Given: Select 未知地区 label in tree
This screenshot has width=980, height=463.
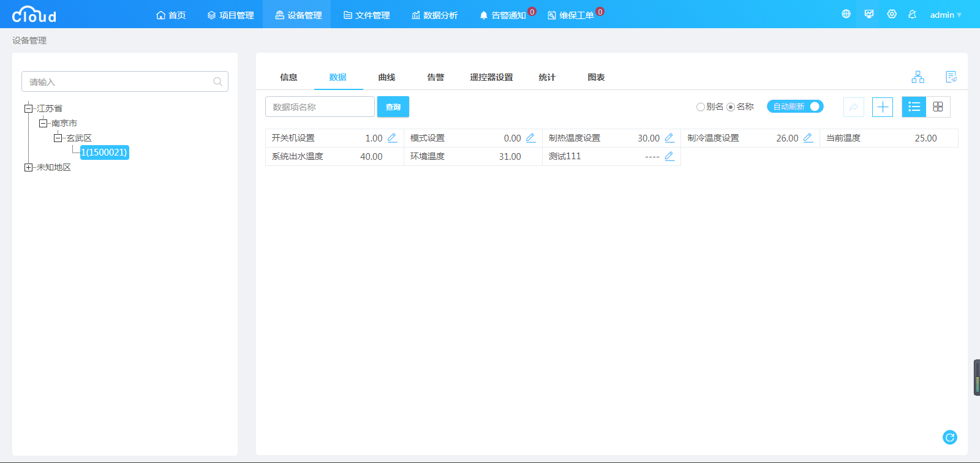Looking at the screenshot, I should point(54,167).
